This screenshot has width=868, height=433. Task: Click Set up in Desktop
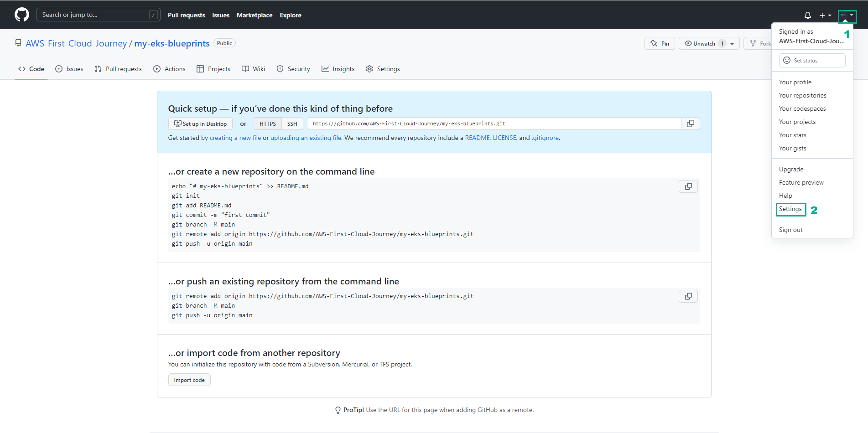(x=200, y=124)
